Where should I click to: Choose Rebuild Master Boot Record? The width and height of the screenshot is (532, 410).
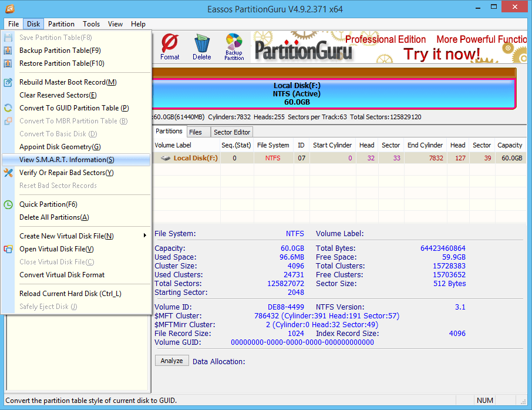pyautogui.click(x=68, y=82)
